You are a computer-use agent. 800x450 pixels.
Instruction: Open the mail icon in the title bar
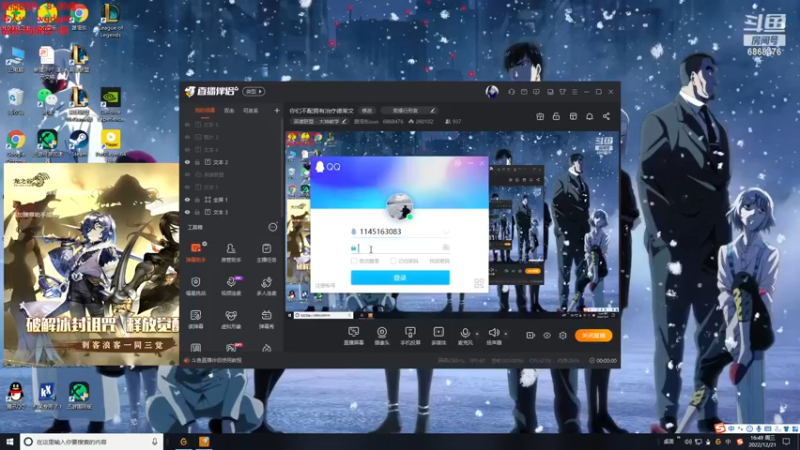point(524,92)
